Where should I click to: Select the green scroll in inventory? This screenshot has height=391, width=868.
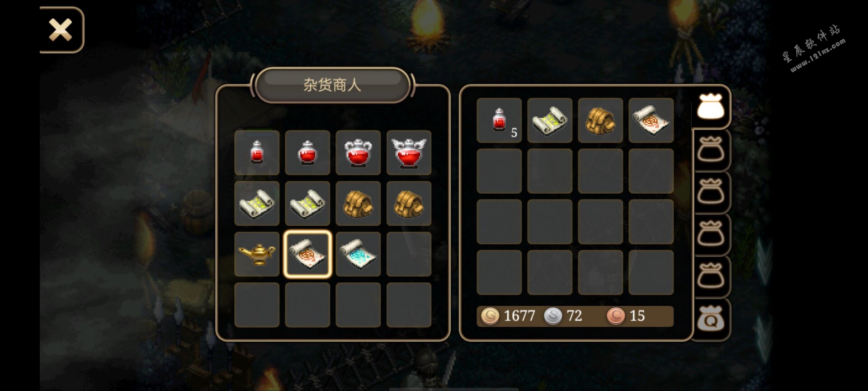pyautogui.click(x=550, y=120)
